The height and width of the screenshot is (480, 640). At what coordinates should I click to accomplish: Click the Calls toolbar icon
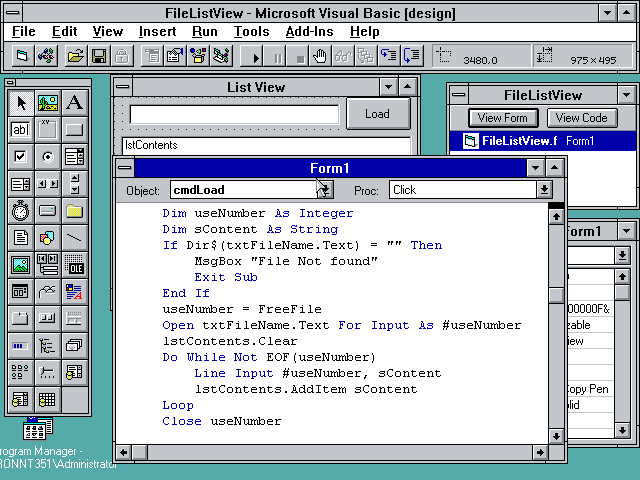point(366,56)
